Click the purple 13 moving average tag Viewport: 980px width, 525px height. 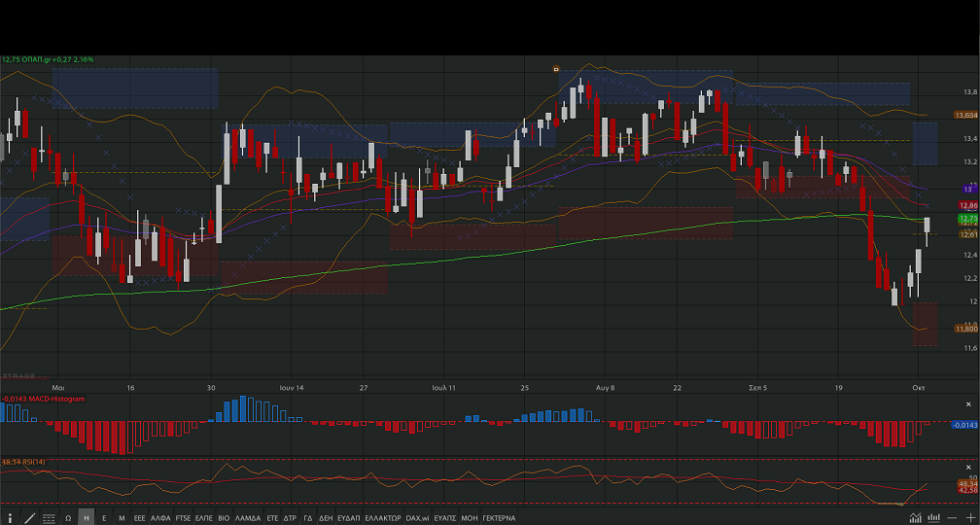(968, 189)
